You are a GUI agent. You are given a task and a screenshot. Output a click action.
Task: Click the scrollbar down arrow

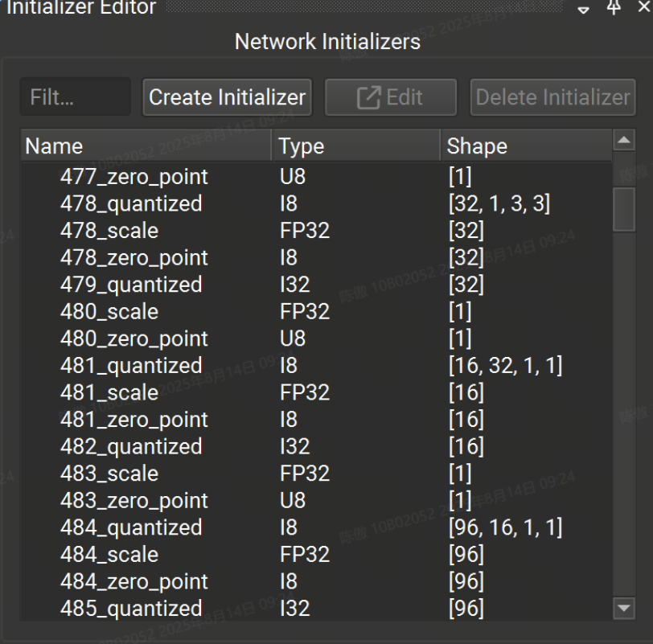click(624, 609)
